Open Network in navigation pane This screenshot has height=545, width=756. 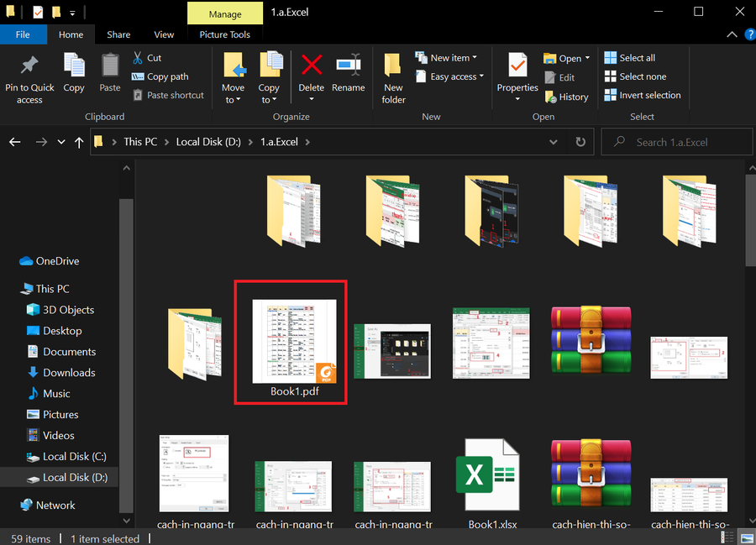click(x=48, y=506)
